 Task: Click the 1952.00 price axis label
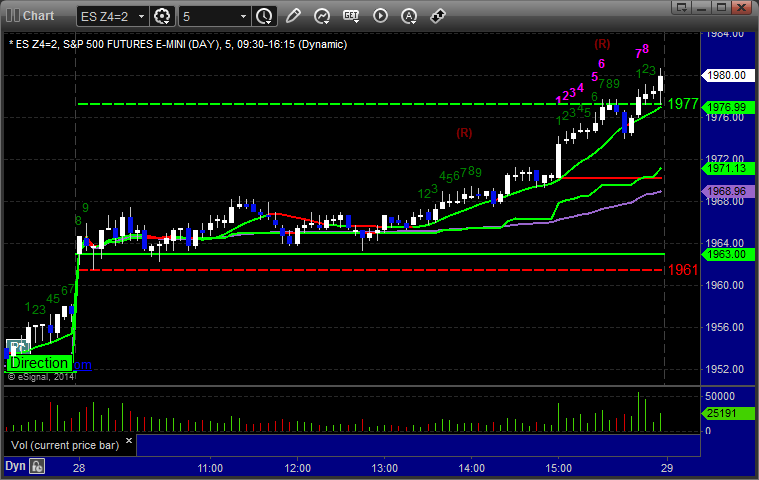(725, 370)
